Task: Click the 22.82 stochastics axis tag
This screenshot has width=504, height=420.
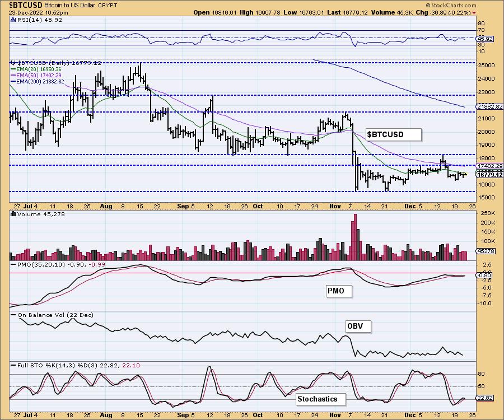Action: [485, 398]
